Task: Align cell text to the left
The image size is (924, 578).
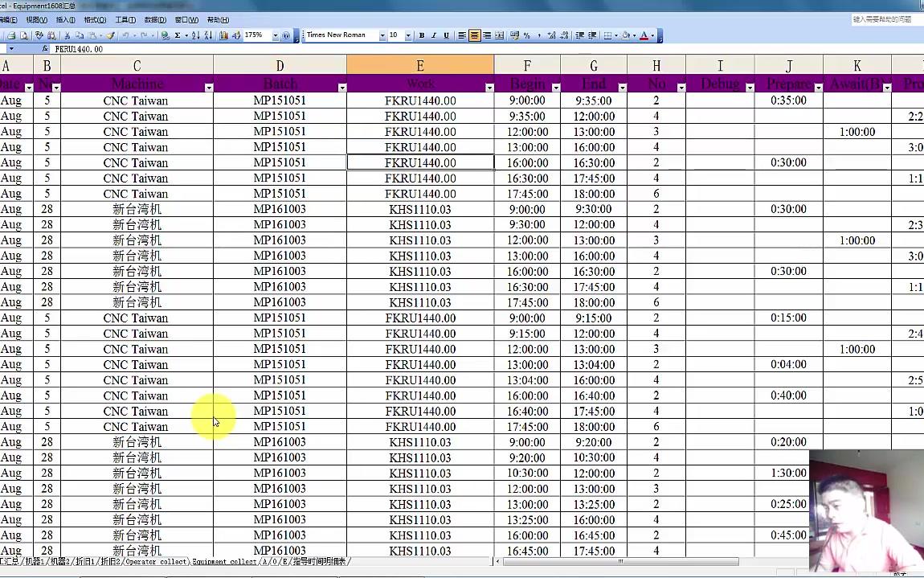Action: (462, 35)
